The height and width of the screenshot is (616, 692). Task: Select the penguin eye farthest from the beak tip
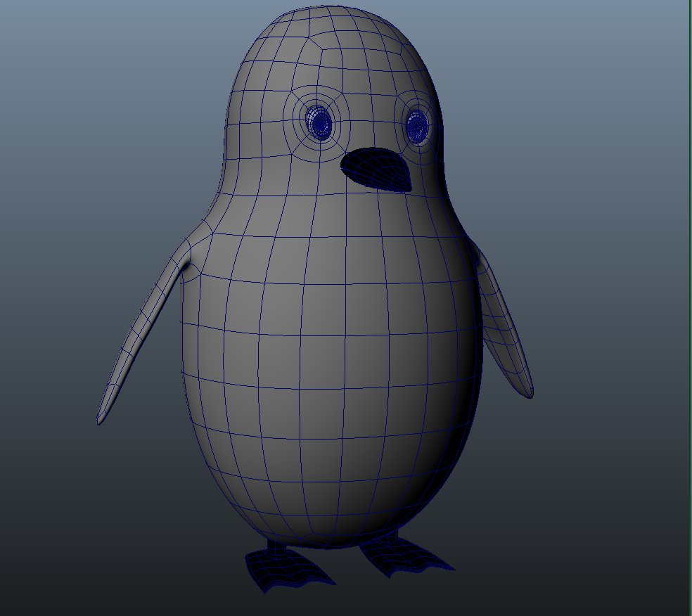319,122
